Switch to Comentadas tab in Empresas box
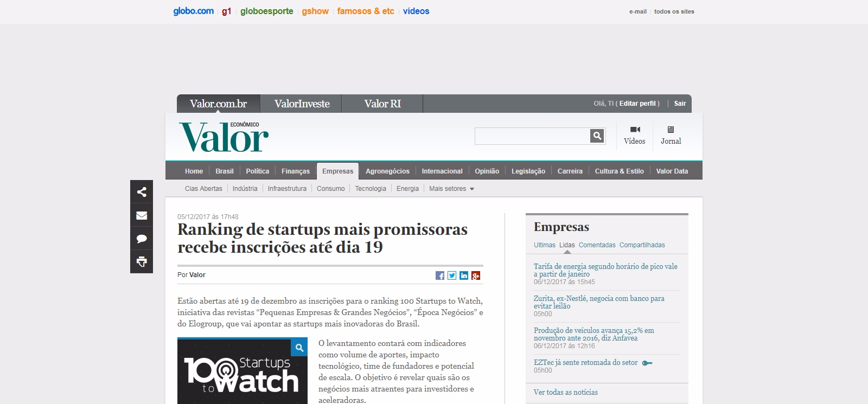 click(597, 245)
